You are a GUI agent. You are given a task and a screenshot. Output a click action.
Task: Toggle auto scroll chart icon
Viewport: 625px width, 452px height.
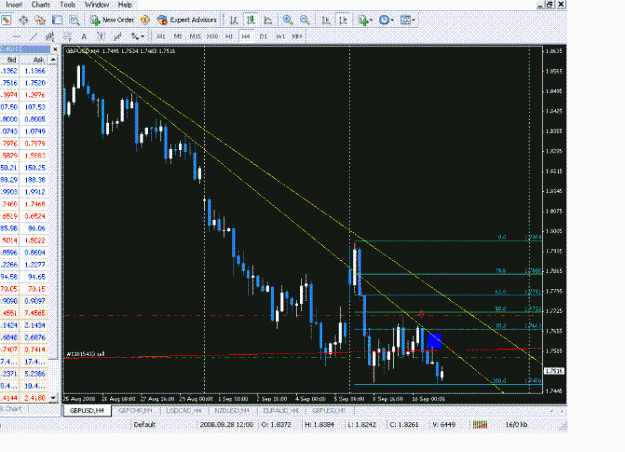coord(326,20)
